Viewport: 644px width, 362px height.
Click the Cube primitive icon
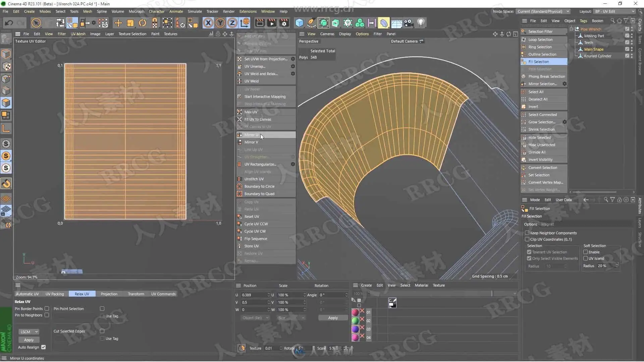click(299, 23)
